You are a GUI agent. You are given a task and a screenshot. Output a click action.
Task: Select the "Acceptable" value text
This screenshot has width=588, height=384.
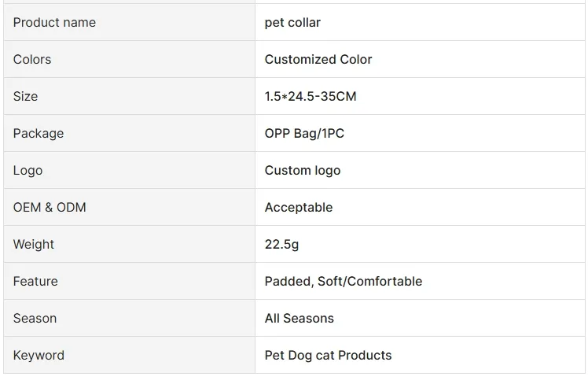click(x=299, y=207)
